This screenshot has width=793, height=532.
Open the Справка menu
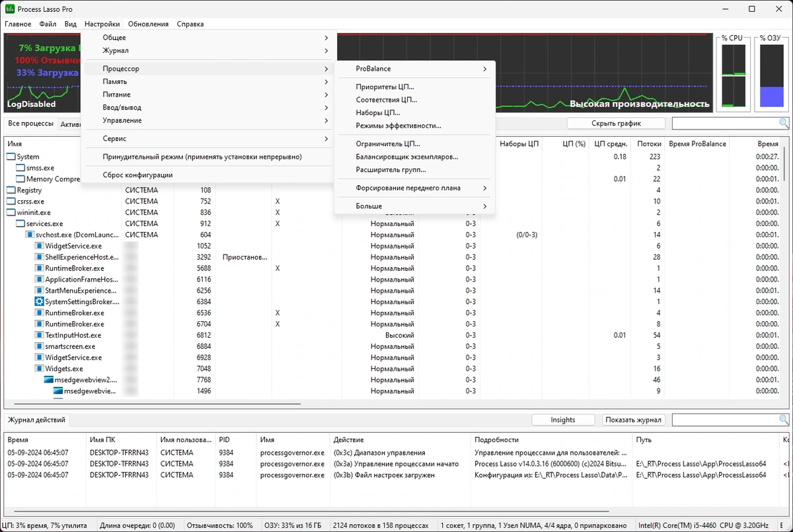coord(190,24)
